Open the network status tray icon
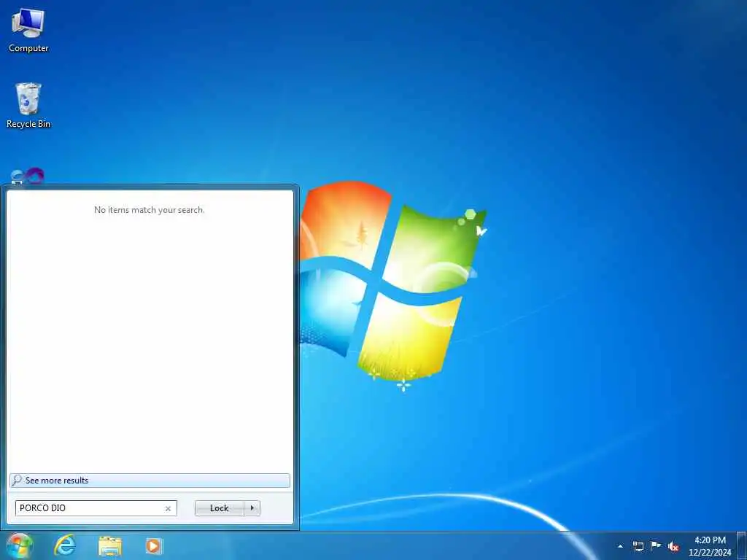Image resolution: width=747 pixels, height=560 pixels. click(638, 546)
